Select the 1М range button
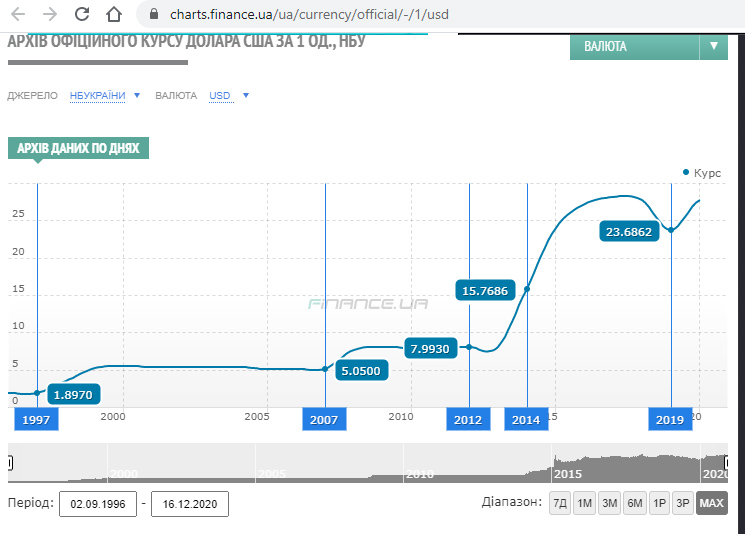Screen dimensions: 745x534 (584, 504)
